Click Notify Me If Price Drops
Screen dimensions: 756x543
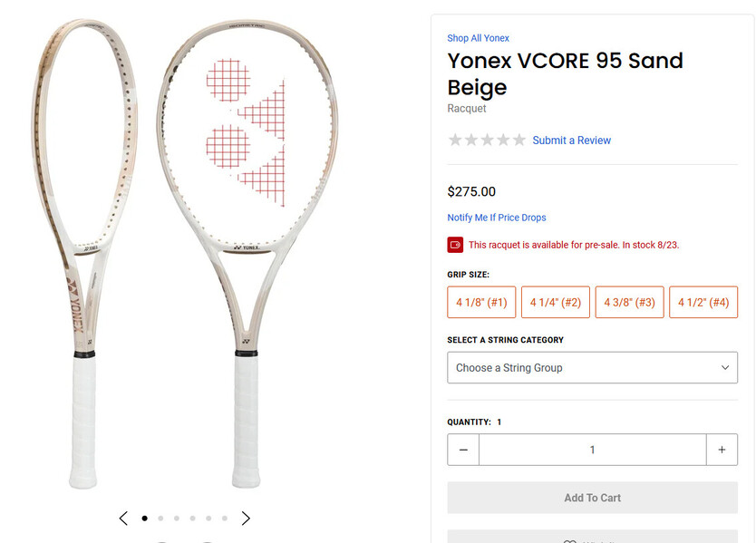pos(497,218)
